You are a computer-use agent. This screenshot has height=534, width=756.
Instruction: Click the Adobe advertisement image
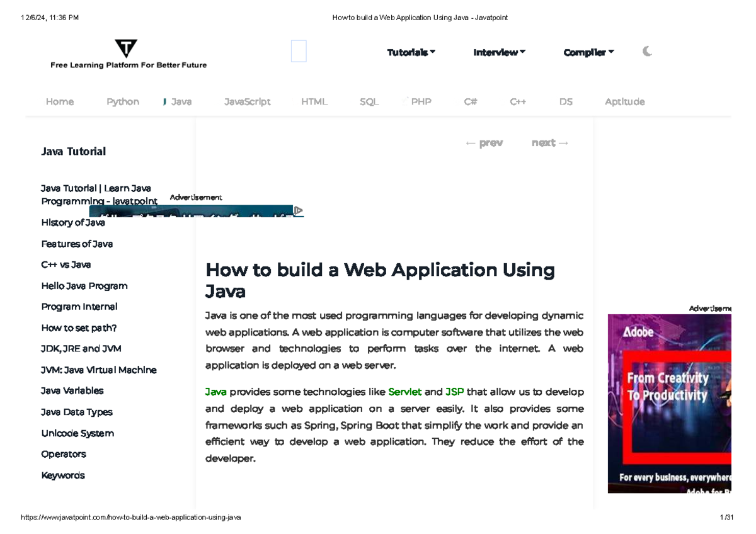[x=669, y=403]
